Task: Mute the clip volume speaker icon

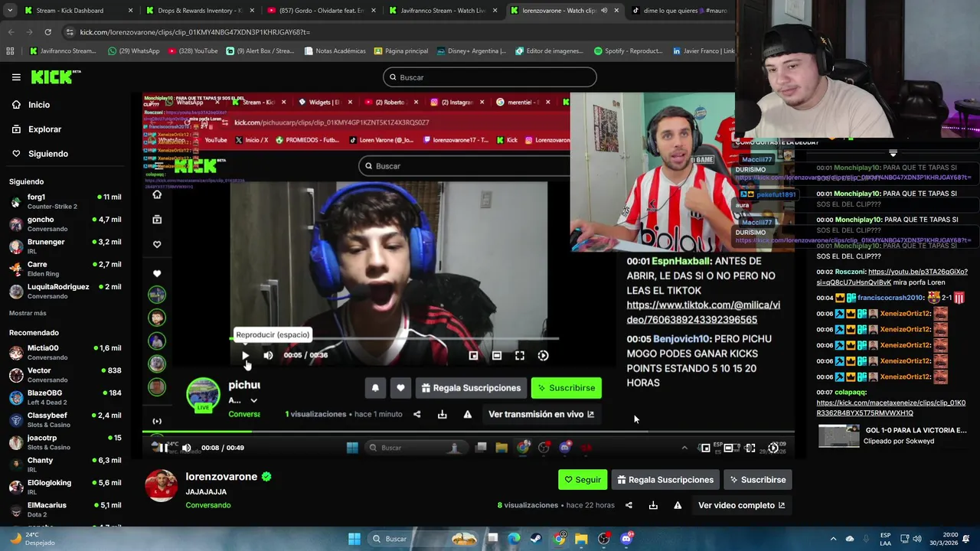Action: (186, 448)
